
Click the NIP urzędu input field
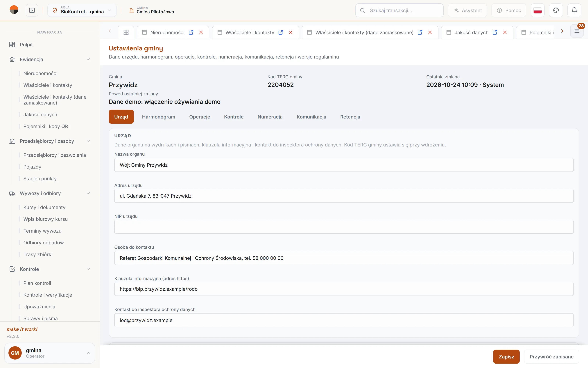coord(344,227)
